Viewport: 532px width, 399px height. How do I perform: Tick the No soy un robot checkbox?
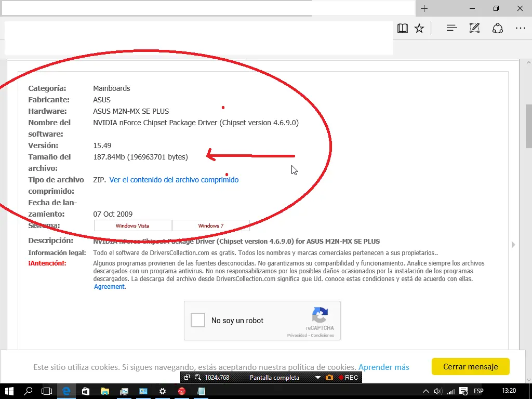[x=198, y=320]
